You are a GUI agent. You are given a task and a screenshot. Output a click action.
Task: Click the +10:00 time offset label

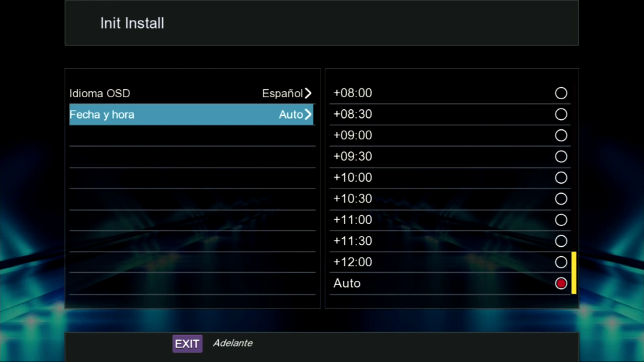tap(353, 178)
